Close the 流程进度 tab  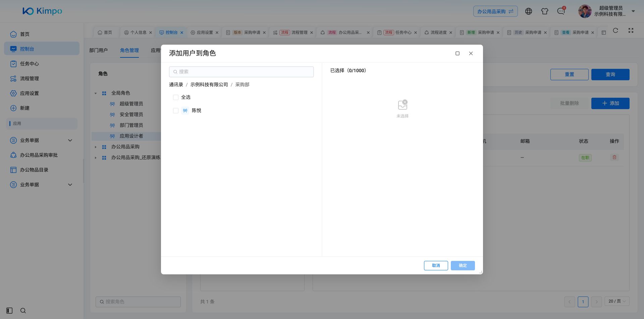pos(451,33)
